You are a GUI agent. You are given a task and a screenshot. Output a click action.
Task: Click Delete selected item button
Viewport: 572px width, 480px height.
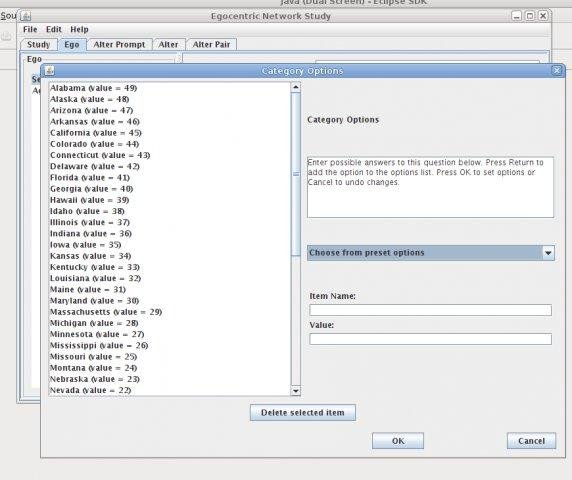click(x=303, y=413)
